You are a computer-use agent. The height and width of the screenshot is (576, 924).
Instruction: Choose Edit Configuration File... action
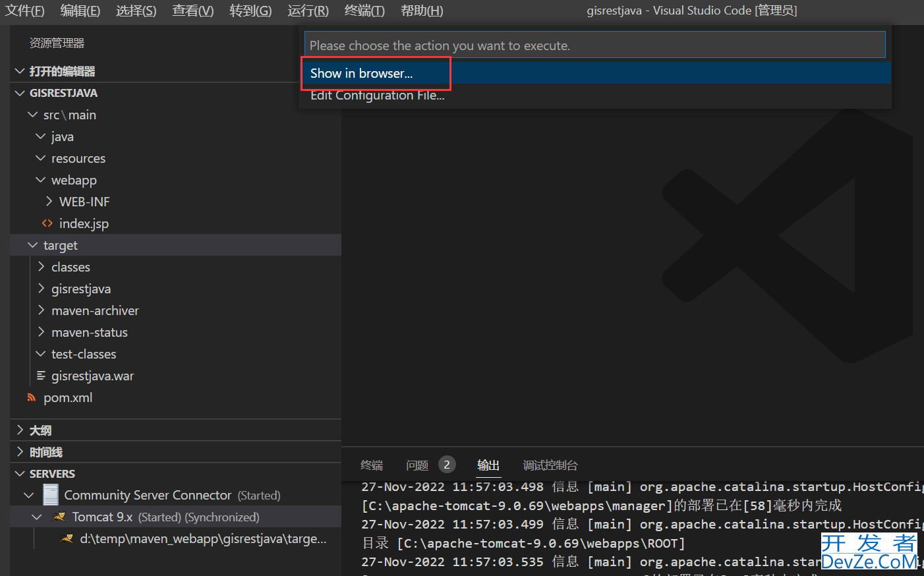(595, 95)
